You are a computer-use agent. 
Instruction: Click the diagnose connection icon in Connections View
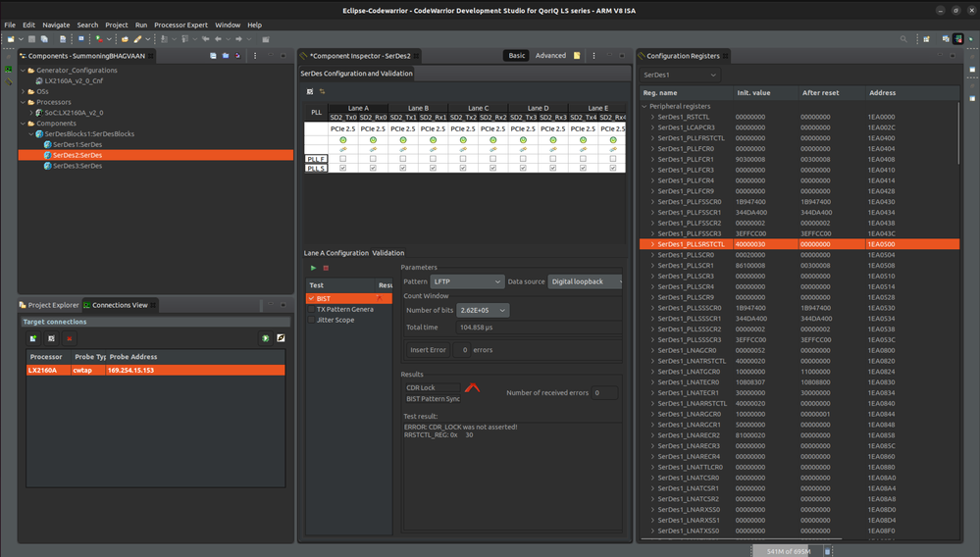281,338
